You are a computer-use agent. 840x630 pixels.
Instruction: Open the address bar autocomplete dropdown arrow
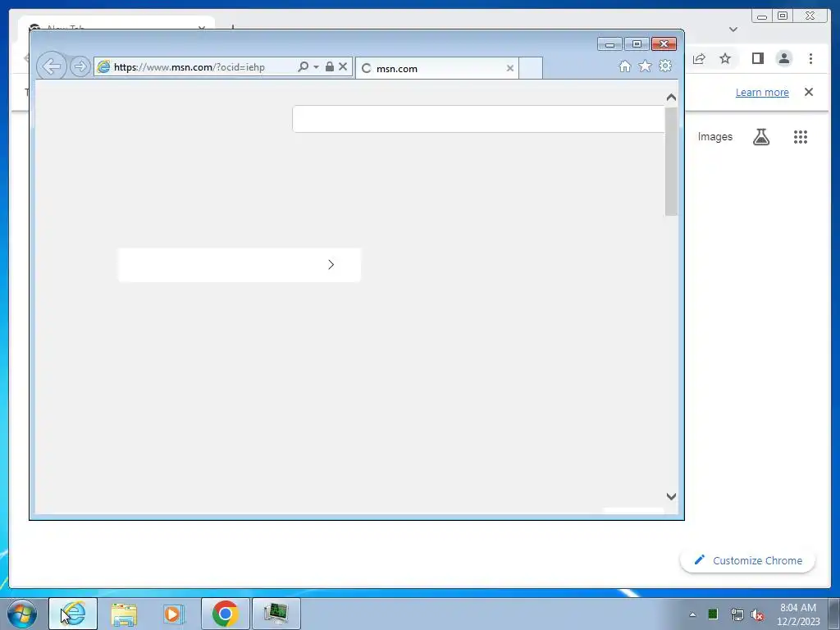pyautogui.click(x=316, y=67)
